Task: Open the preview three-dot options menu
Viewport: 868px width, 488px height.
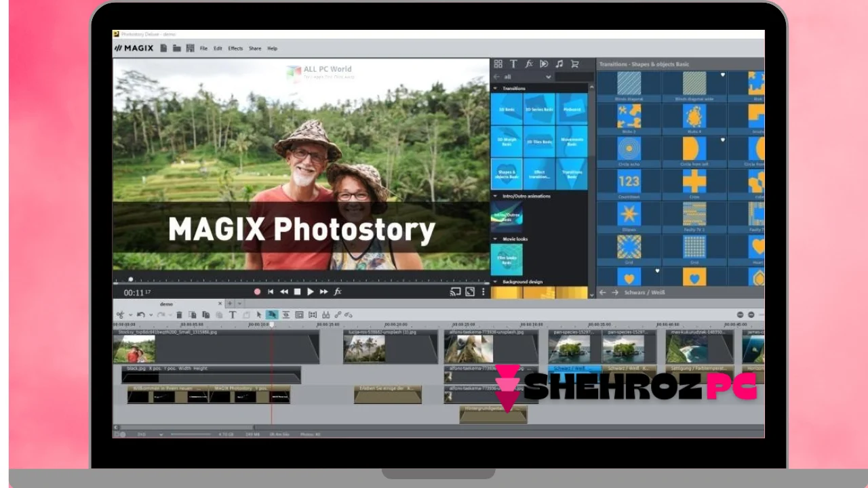Action: [x=484, y=291]
